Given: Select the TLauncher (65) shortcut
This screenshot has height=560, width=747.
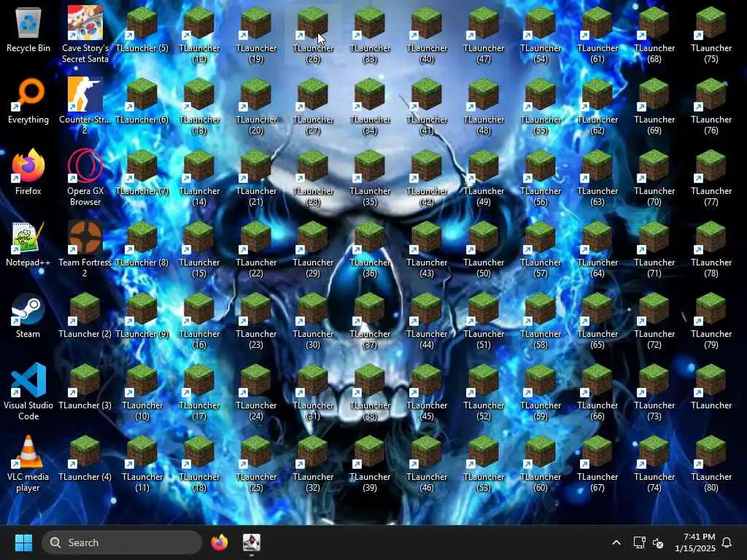Looking at the screenshot, I should [597, 320].
